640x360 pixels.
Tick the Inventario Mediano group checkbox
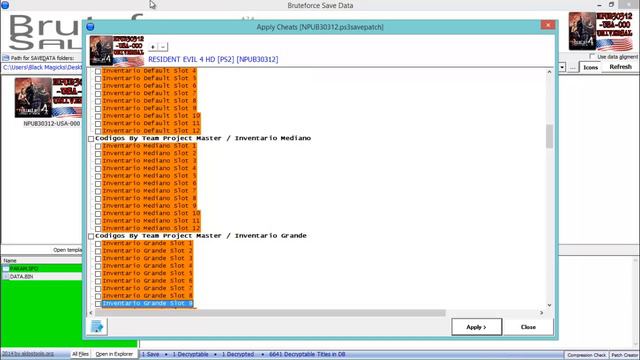[91, 139]
